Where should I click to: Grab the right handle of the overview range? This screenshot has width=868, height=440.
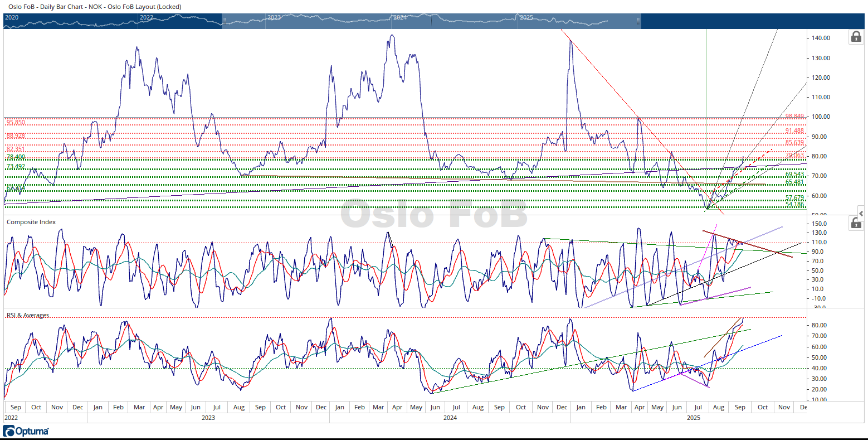pyautogui.click(x=638, y=21)
